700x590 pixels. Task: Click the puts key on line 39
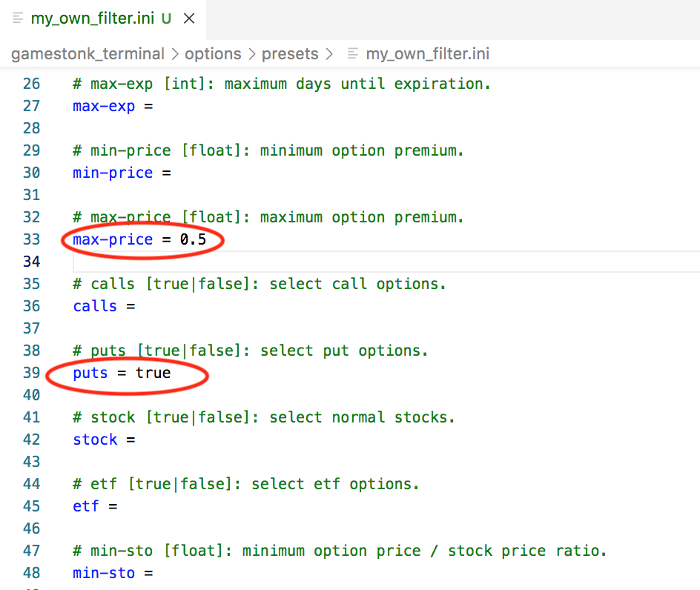point(90,373)
